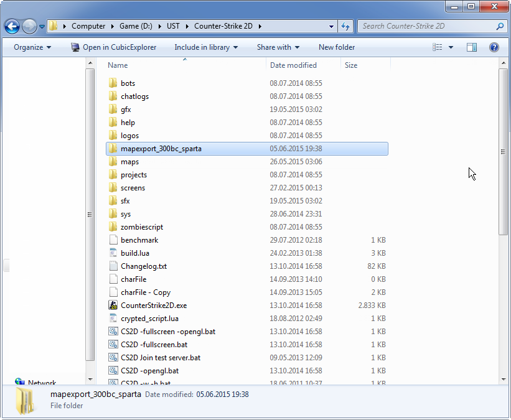Click the 2.833 KB size cell

pos(372,306)
